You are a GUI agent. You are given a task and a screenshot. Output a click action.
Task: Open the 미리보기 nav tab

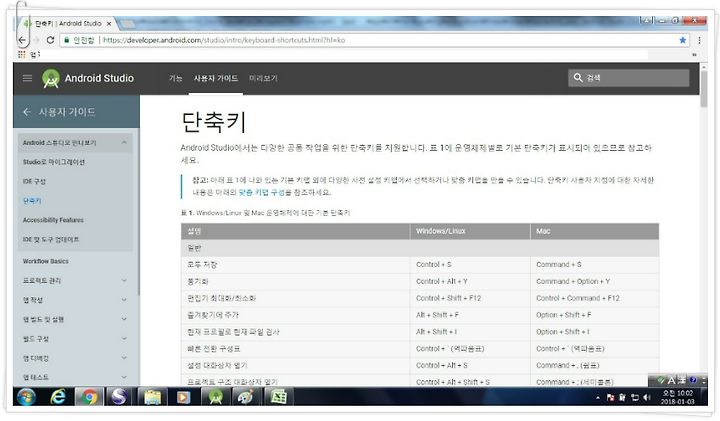pos(263,79)
